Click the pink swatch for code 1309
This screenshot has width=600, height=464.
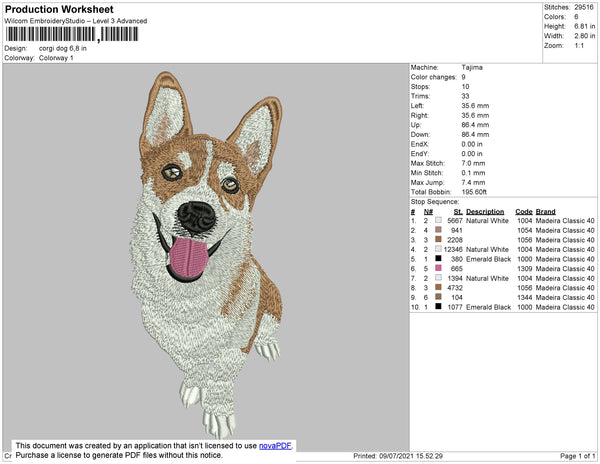click(438, 268)
